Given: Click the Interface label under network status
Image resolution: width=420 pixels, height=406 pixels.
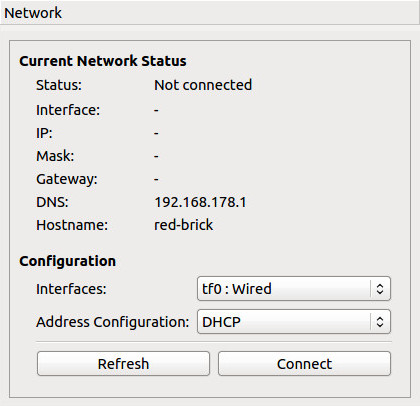Looking at the screenshot, I should [68, 110].
